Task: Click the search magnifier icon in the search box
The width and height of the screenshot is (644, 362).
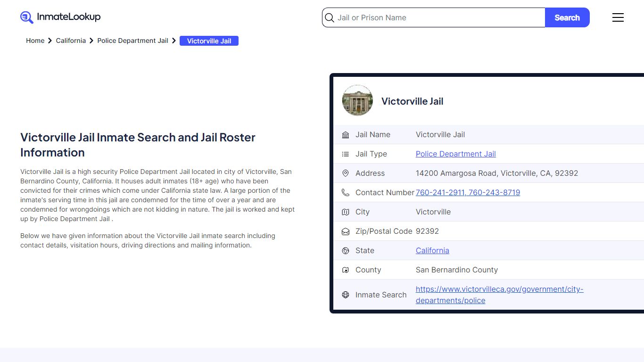Action: point(330,18)
